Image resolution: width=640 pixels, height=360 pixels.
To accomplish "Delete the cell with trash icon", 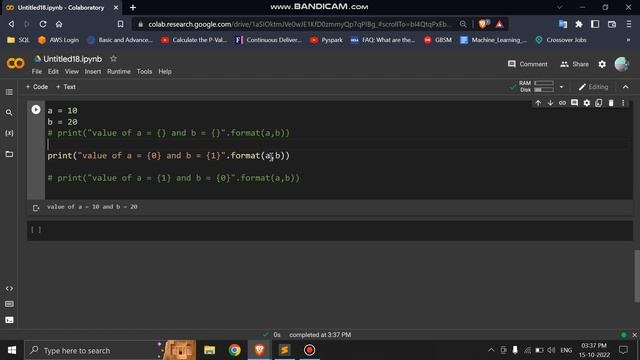I will [611, 103].
